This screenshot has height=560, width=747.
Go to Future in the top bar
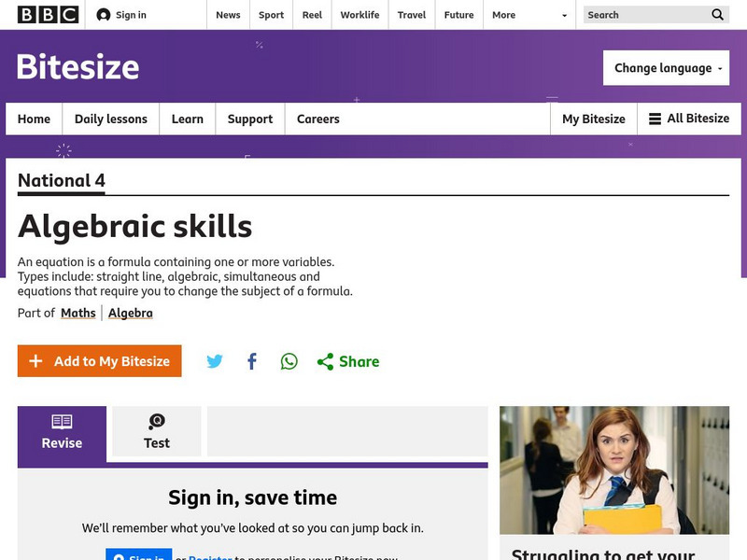(458, 15)
